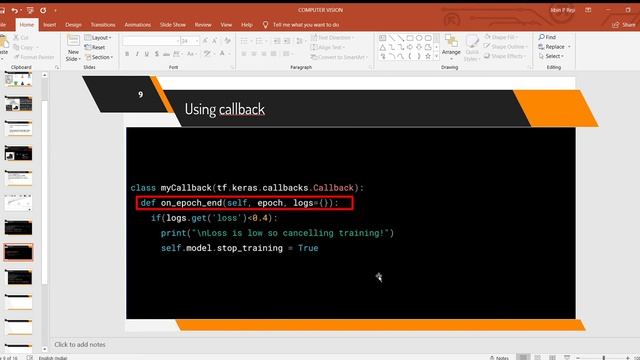Switch to the Transitions tab
This screenshot has width=640, height=360.
tap(103, 25)
